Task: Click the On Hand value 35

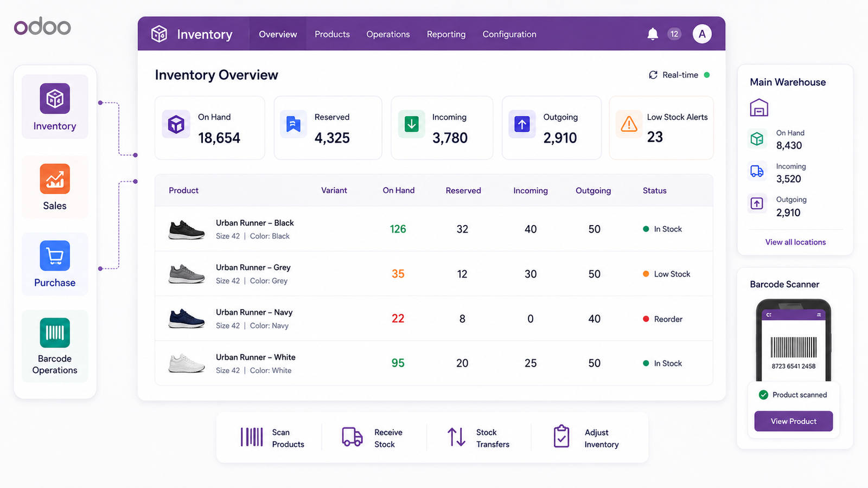Action: tap(398, 274)
